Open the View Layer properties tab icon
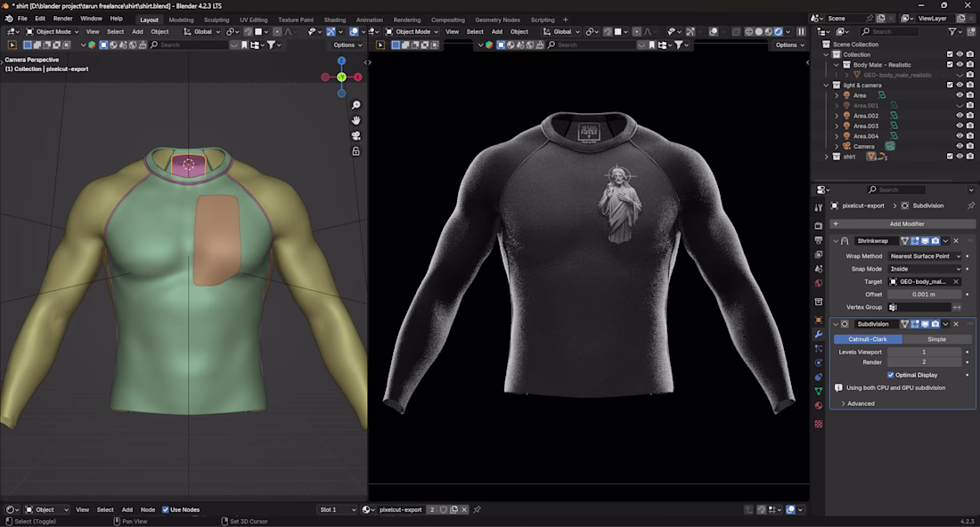Image resolution: width=980 pixels, height=527 pixels. click(819, 254)
